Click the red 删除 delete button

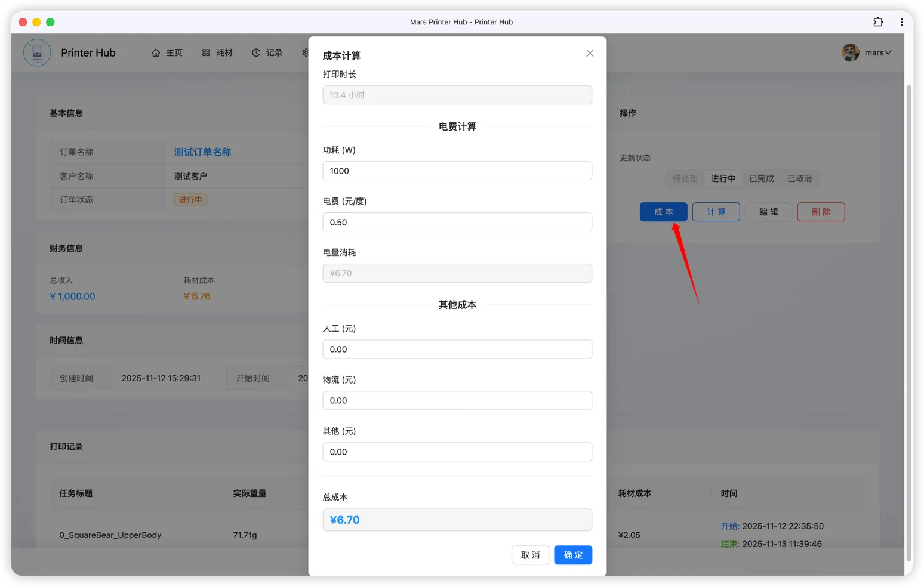pyautogui.click(x=821, y=212)
